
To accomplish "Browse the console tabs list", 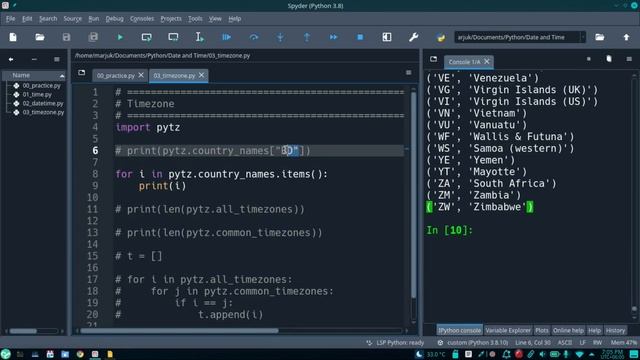I will [433, 59].
